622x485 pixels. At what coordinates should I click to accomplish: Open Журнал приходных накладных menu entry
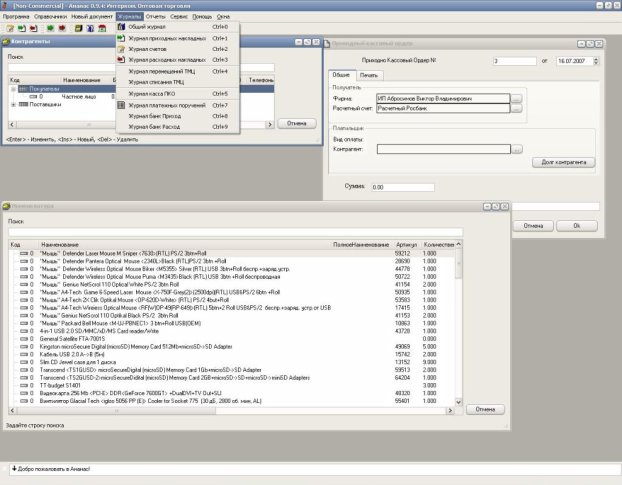pos(178,38)
